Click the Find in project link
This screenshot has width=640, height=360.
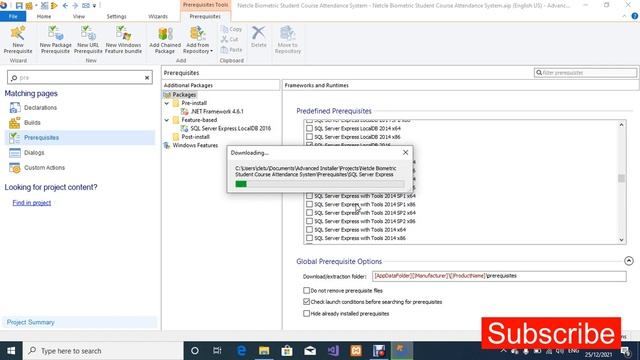coord(31,203)
